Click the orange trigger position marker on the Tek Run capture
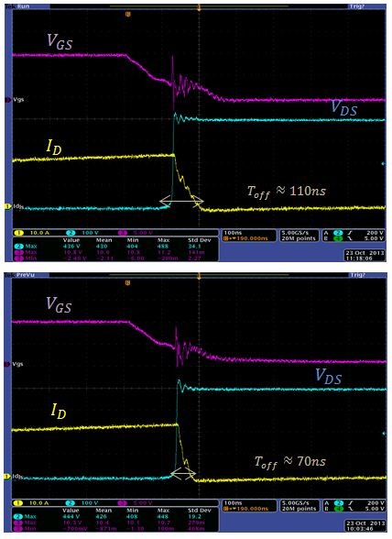The image size is (392, 539). click(199, 7)
